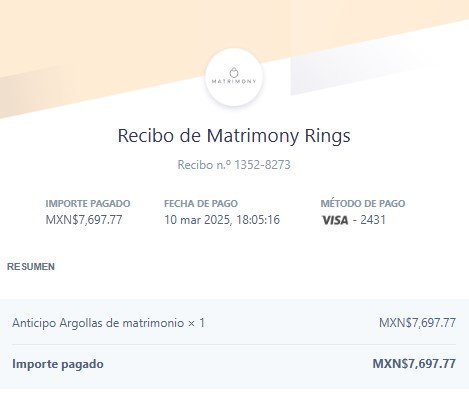Click the divider line above Importe pagado
Screen dimensions: 469x415
coord(234,344)
